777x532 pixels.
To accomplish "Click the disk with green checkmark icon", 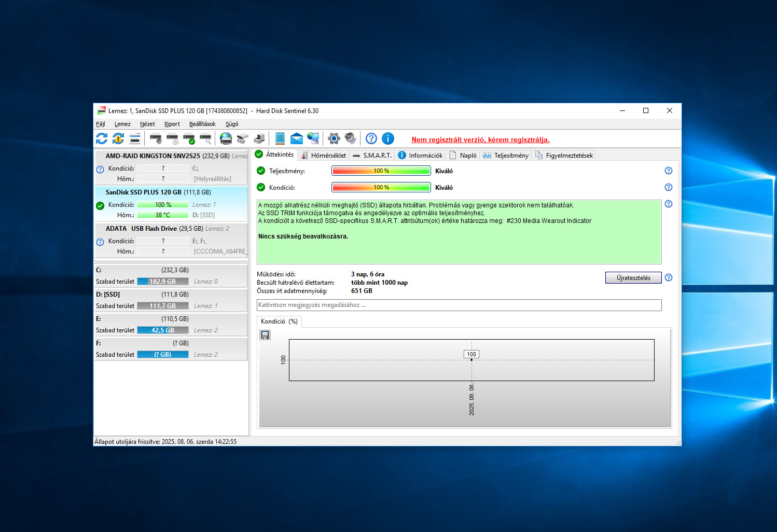I will (x=189, y=138).
